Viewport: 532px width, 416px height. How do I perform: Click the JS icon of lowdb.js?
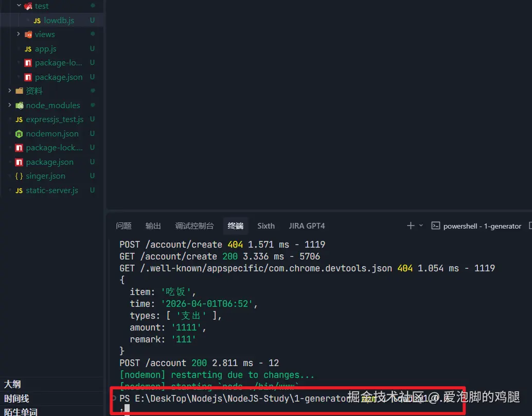(x=37, y=21)
